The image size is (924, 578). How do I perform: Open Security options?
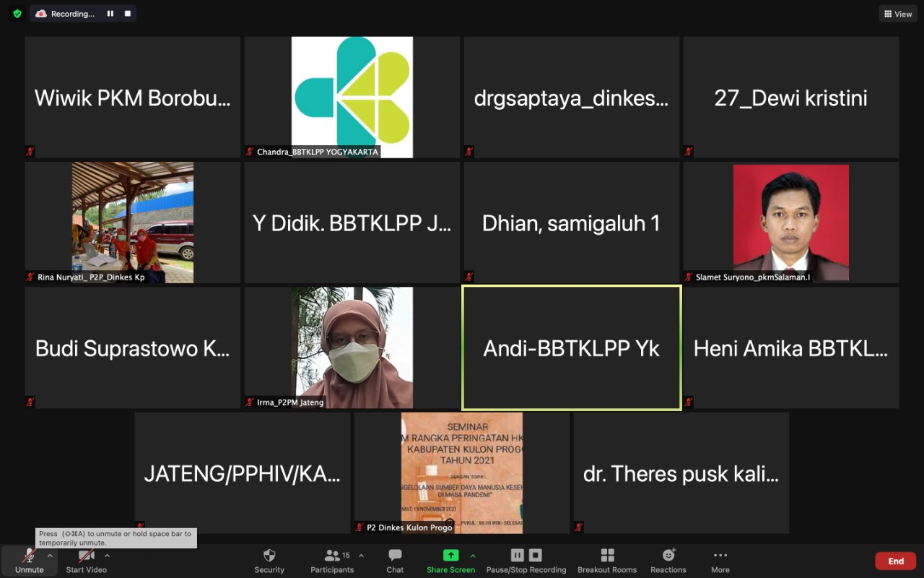(269, 561)
